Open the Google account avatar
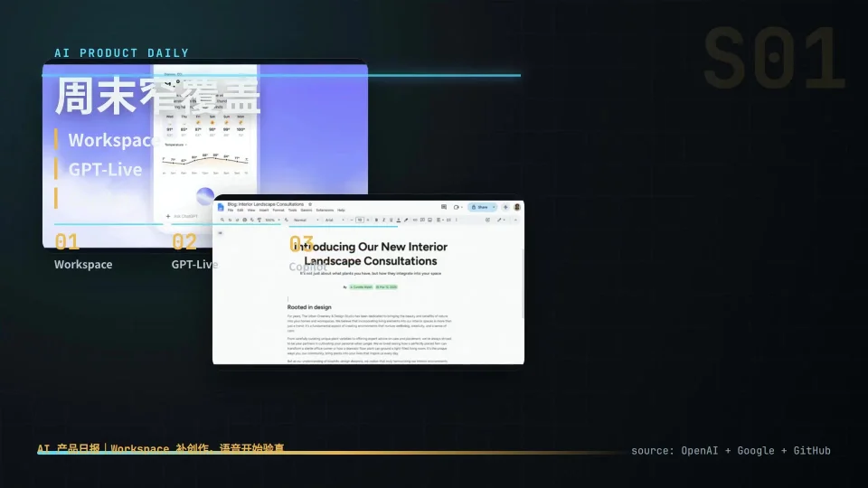 pyautogui.click(x=517, y=207)
